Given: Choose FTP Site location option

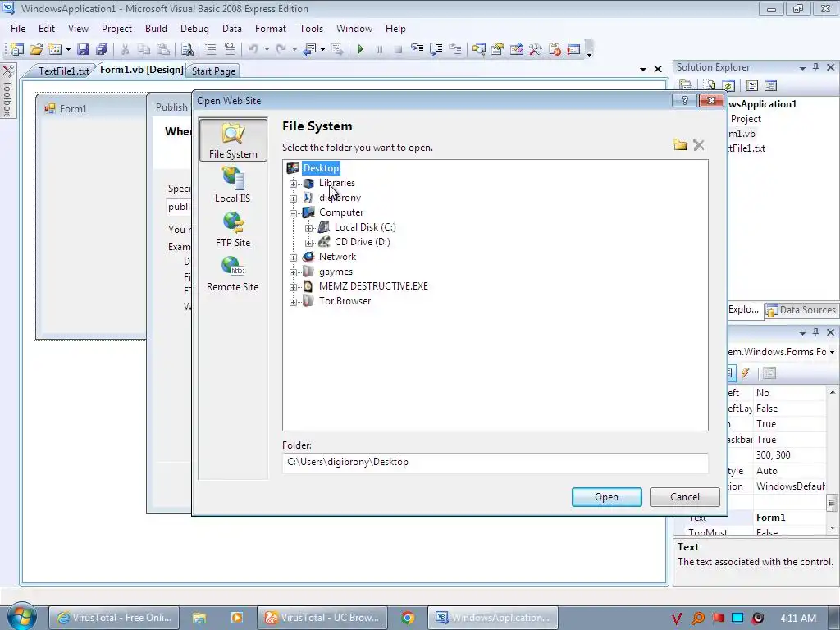Looking at the screenshot, I should [233, 229].
